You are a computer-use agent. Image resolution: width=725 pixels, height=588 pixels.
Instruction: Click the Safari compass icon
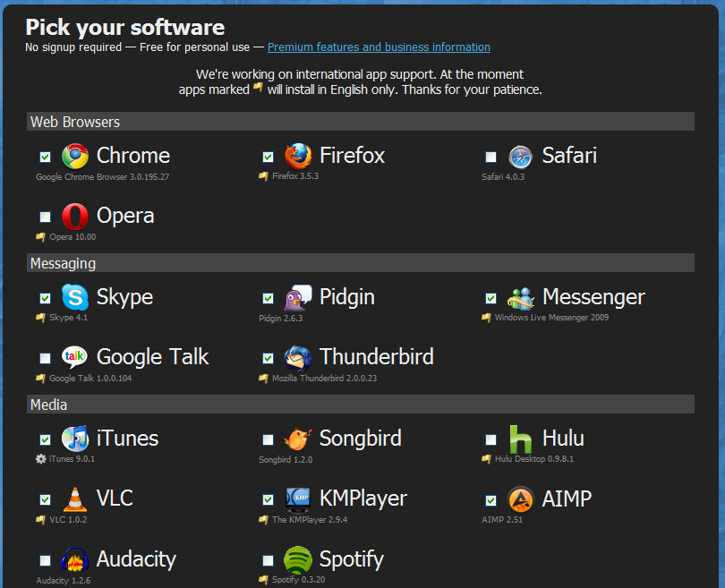(521, 157)
